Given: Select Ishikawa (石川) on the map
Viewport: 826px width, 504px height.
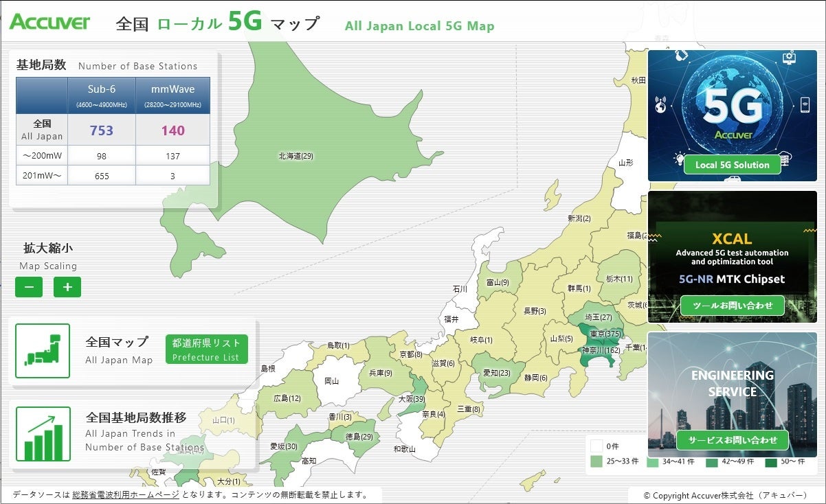Looking at the screenshot, I should click(460, 289).
